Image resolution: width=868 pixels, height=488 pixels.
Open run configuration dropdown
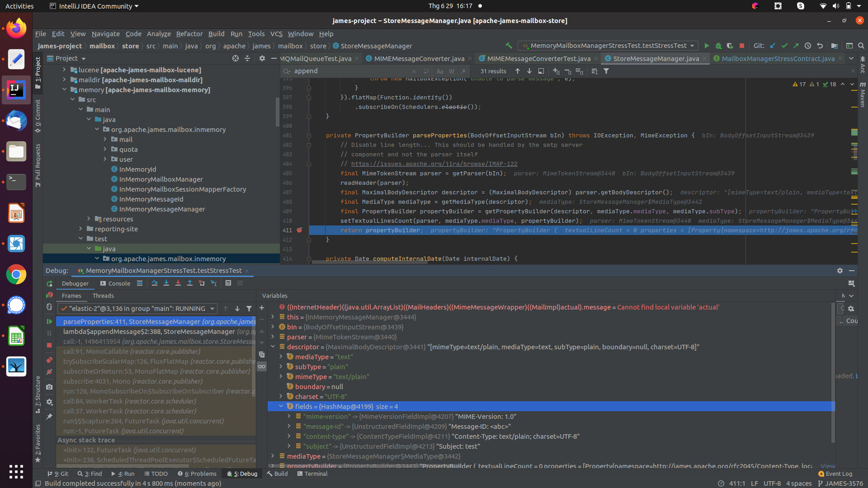tap(609, 46)
